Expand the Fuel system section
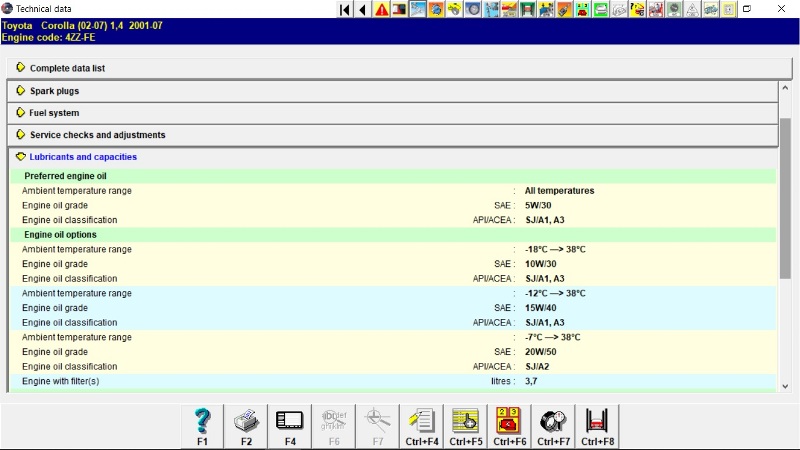Screen dimensions: 800x450 point(393,113)
